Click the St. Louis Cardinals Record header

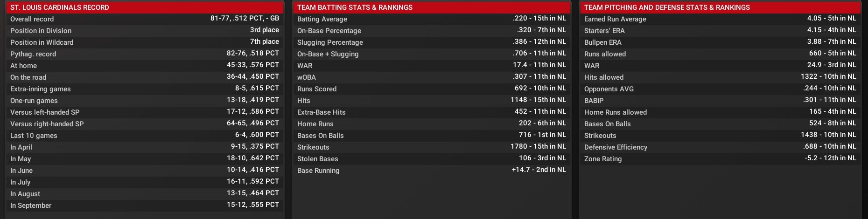coord(60,7)
